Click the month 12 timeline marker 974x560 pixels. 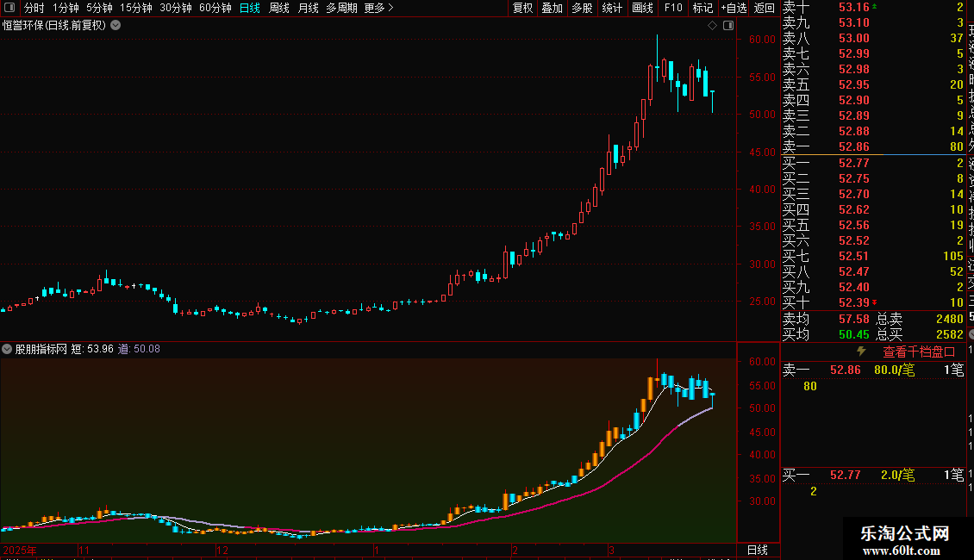pyautogui.click(x=222, y=550)
